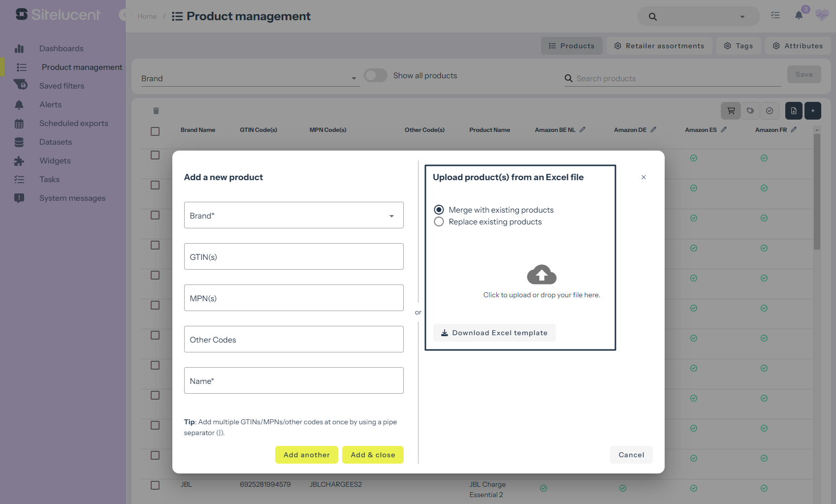
Task: Click the GTIN(s) input field
Action: (x=293, y=257)
